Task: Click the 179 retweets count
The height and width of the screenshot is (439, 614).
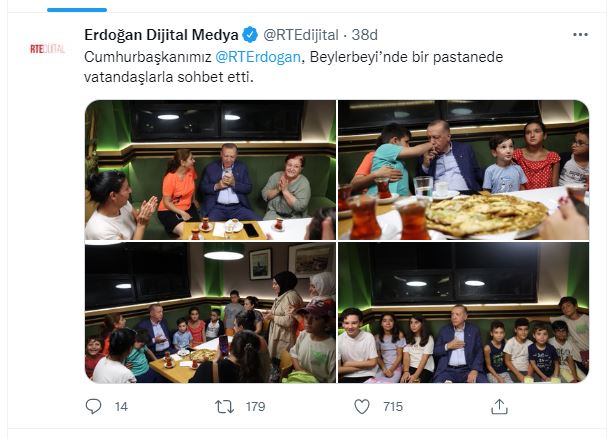Action: click(x=255, y=406)
